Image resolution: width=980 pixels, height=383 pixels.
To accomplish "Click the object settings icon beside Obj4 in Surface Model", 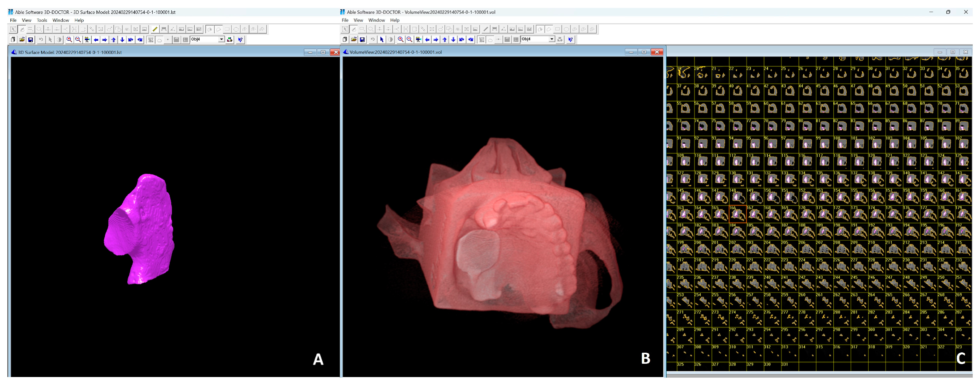I will pyautogui.click(x=230, y=40).
